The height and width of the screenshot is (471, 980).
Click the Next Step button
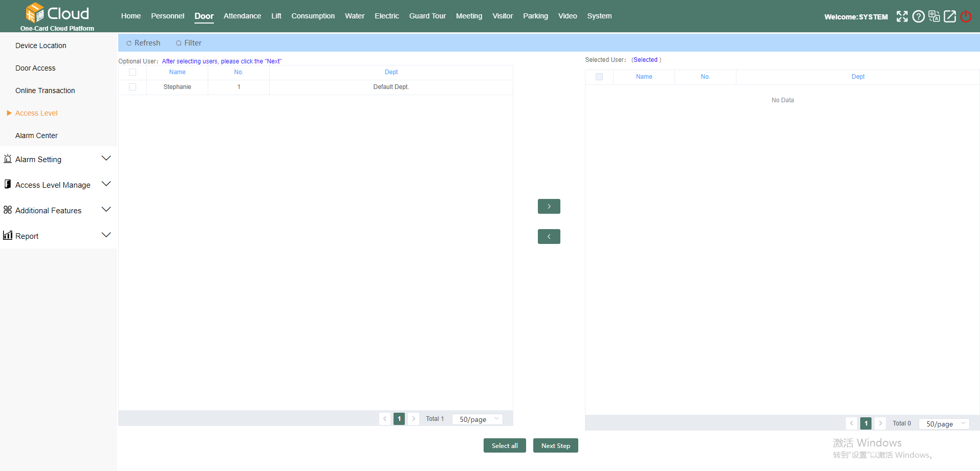tap(555, 445)
